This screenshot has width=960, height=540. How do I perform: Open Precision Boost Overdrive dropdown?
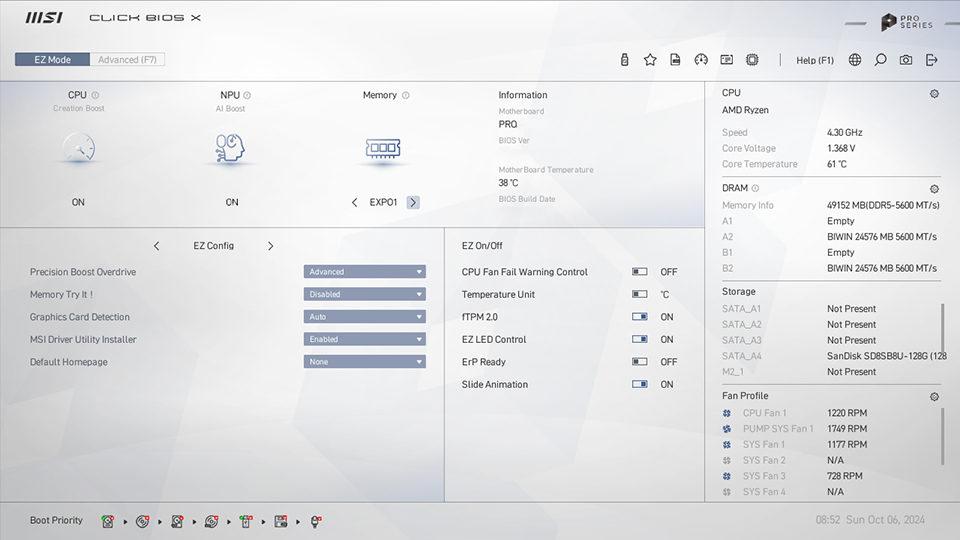(364, 272)
